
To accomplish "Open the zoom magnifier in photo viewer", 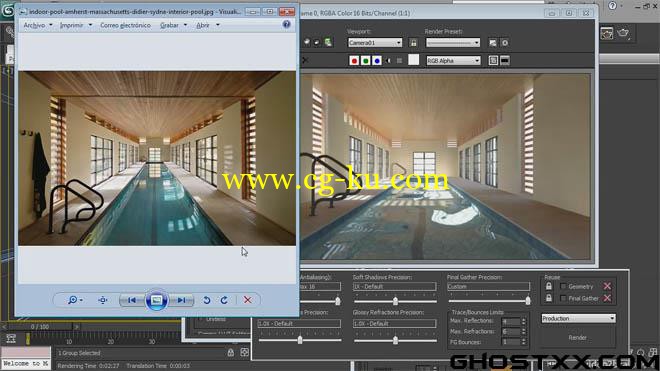I will tap(75, 300).
